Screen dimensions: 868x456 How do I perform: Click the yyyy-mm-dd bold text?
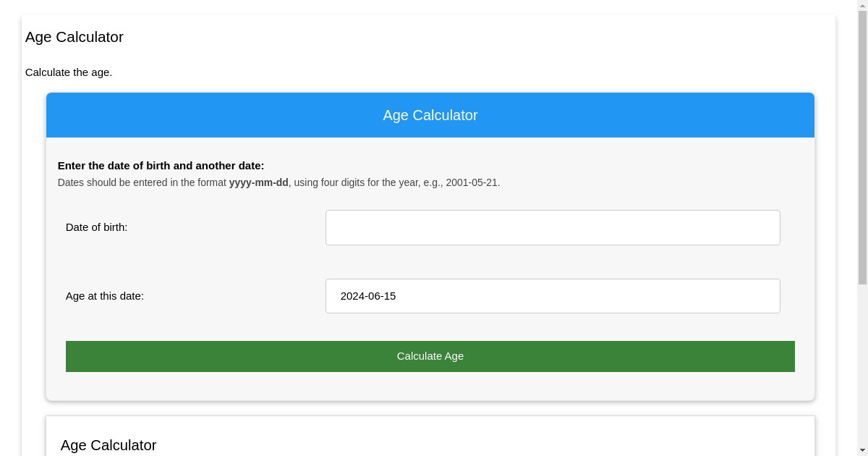[258, 182]
